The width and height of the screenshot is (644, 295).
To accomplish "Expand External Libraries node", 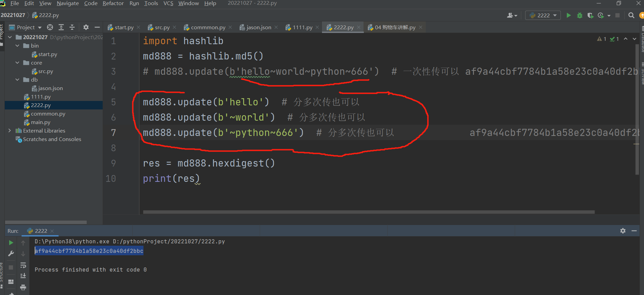I will click(10, 131).
